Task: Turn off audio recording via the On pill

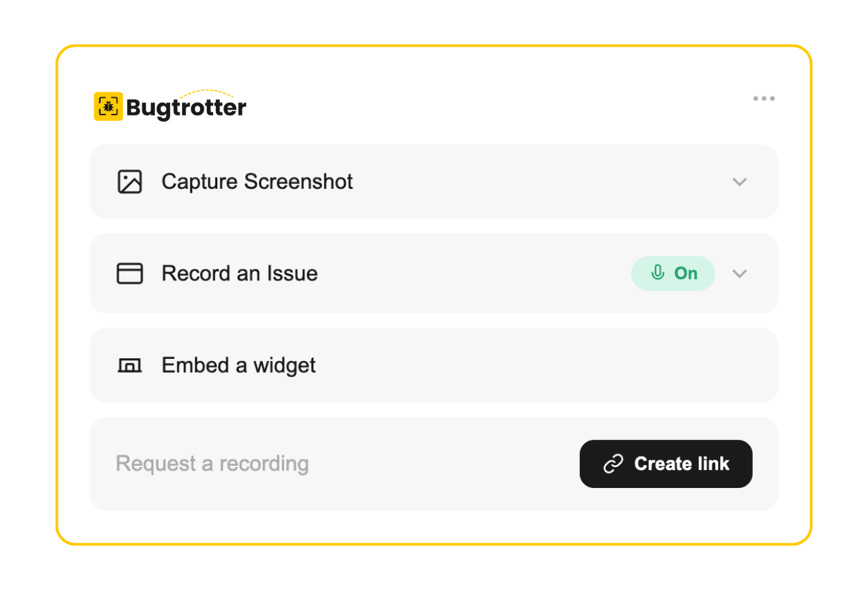Action: 673,273
